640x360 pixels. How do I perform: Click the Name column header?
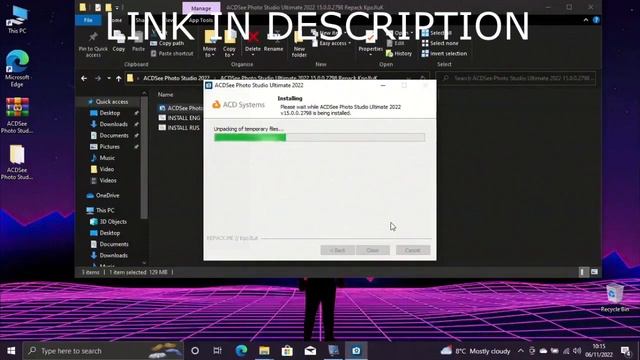pyautogui.click(x=165, y=94)
